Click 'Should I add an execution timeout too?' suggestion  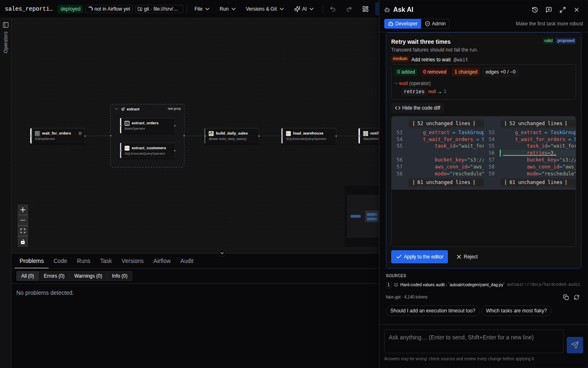433,311
